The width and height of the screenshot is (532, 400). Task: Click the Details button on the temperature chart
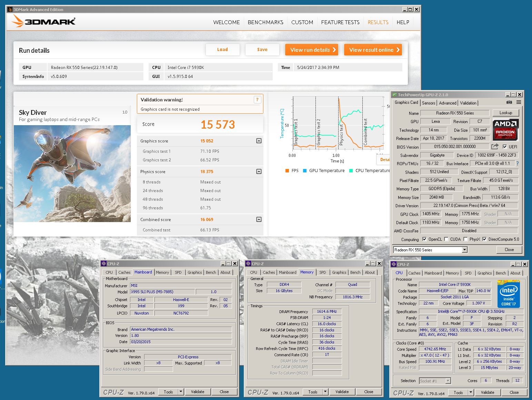tap(383, 160)
